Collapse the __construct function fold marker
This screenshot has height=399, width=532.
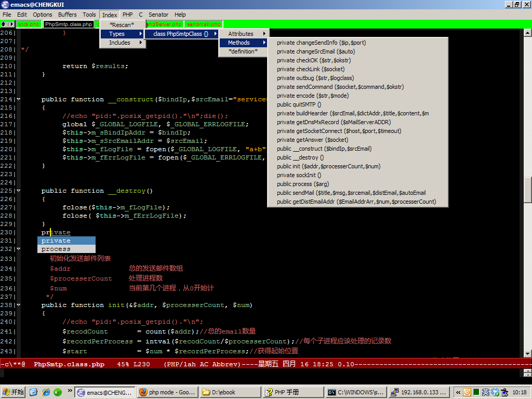point(18,99)
